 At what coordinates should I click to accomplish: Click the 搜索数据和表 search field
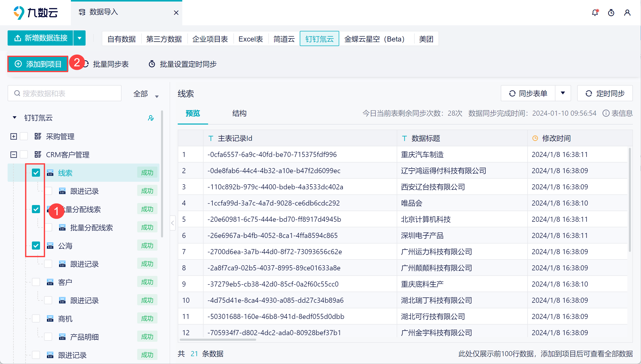65,93
